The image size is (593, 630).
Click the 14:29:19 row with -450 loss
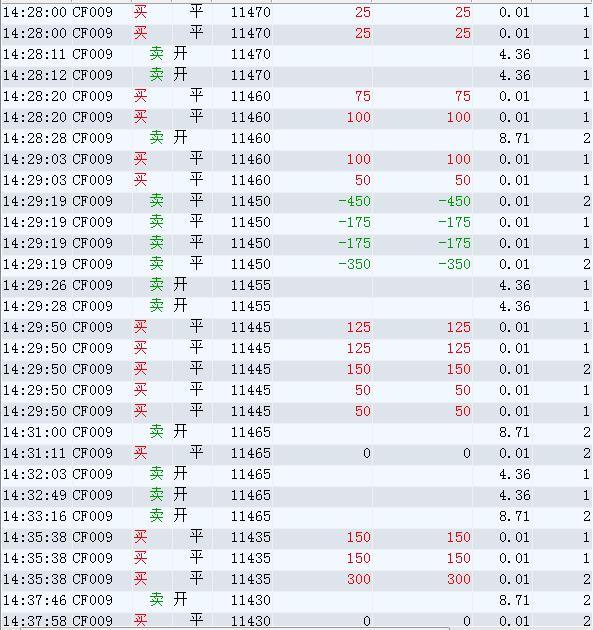(296, 201)
